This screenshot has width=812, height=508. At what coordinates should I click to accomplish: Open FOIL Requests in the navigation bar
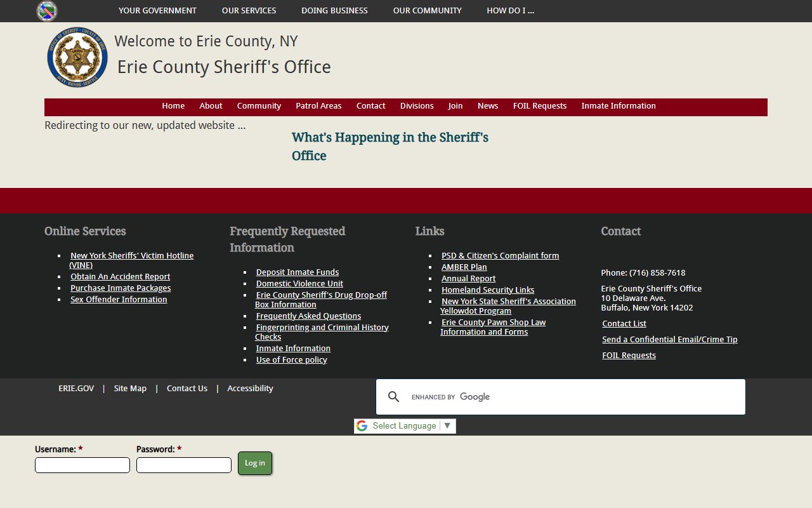[x=540, y=106]
